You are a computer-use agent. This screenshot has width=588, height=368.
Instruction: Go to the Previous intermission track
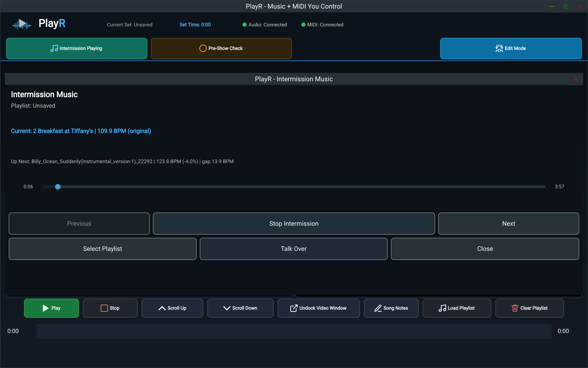79,224
